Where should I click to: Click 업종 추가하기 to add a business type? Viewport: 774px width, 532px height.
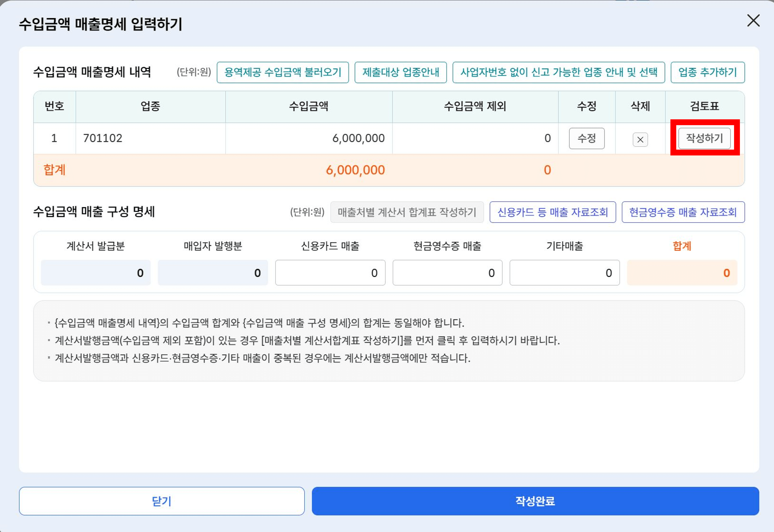[707, 73]
